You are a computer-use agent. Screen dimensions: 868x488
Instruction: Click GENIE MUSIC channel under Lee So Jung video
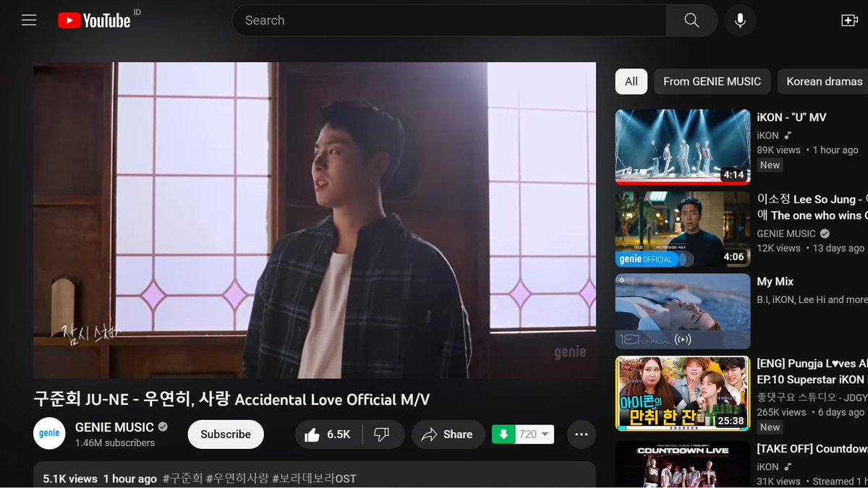787,234
